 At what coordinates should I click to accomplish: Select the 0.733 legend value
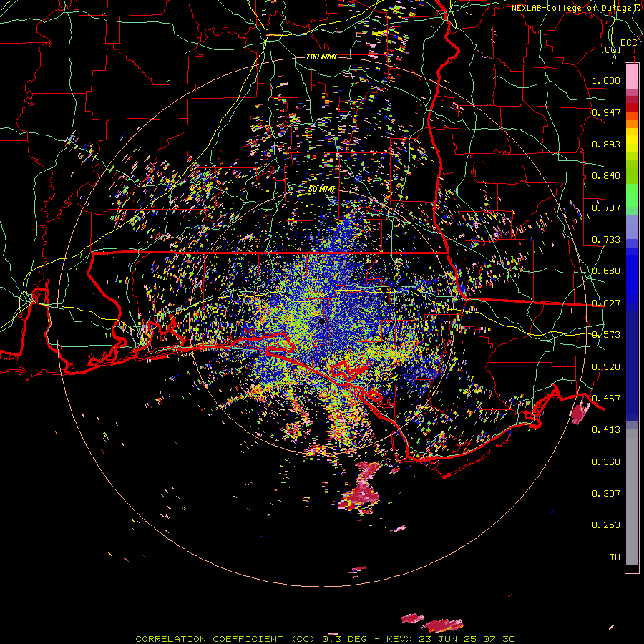click(x=606, y=240)
